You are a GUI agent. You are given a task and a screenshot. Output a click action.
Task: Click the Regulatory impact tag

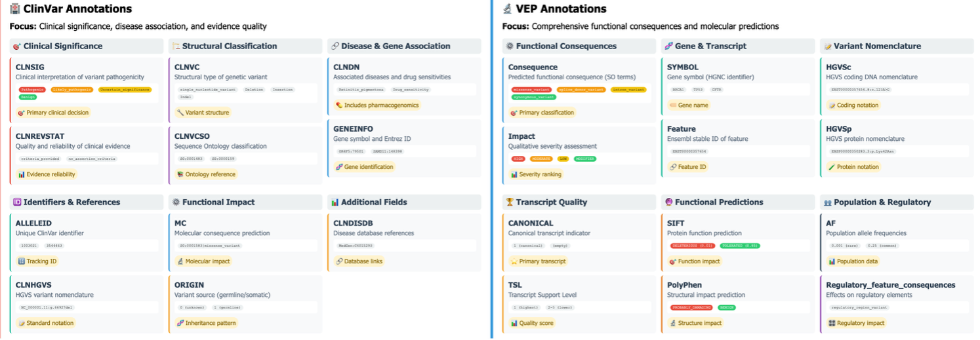pos(856,323)
